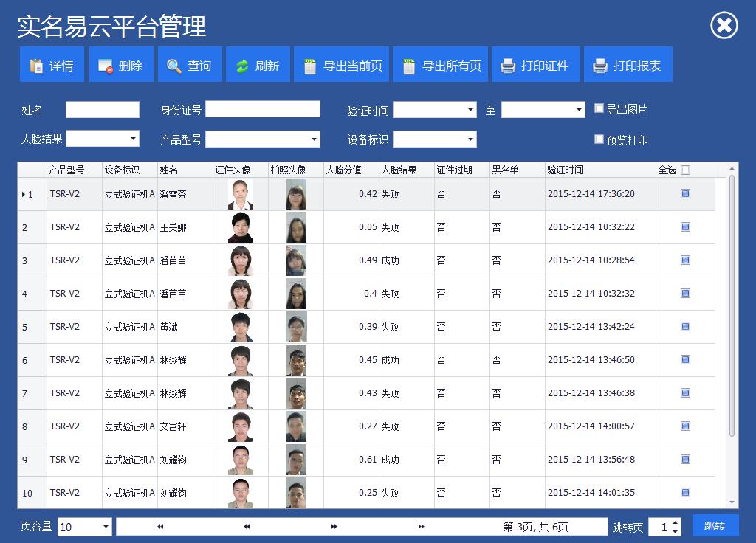
Task: Decrease the 跳转页 page number stepper
Action: pos(676,531)
